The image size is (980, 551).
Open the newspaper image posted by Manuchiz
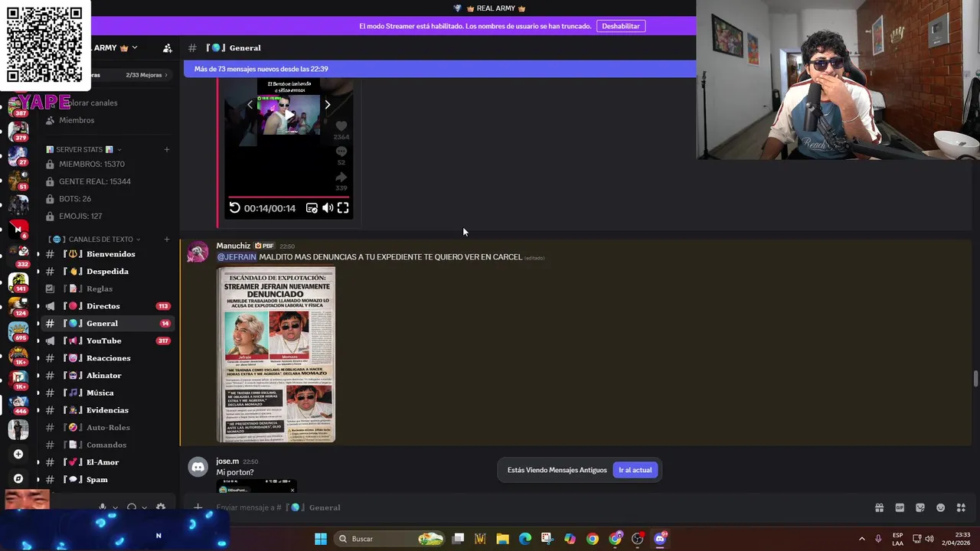point(276,354)
